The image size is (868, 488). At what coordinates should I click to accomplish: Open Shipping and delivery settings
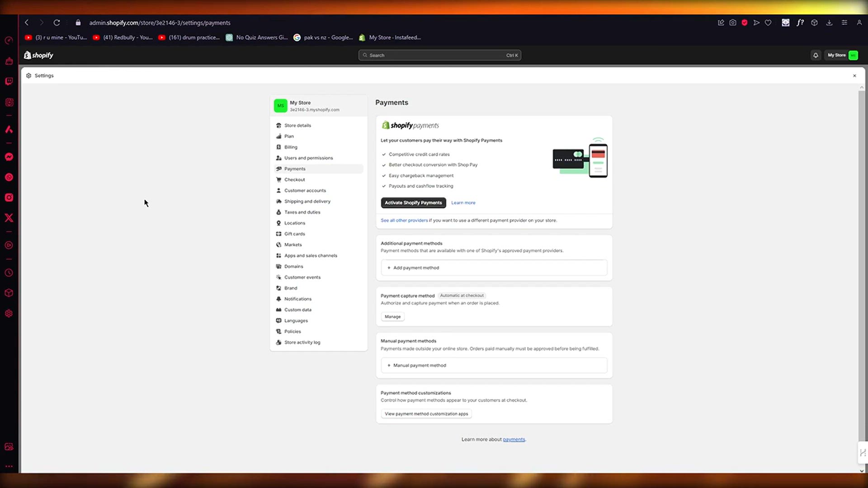tap(319, 202)
